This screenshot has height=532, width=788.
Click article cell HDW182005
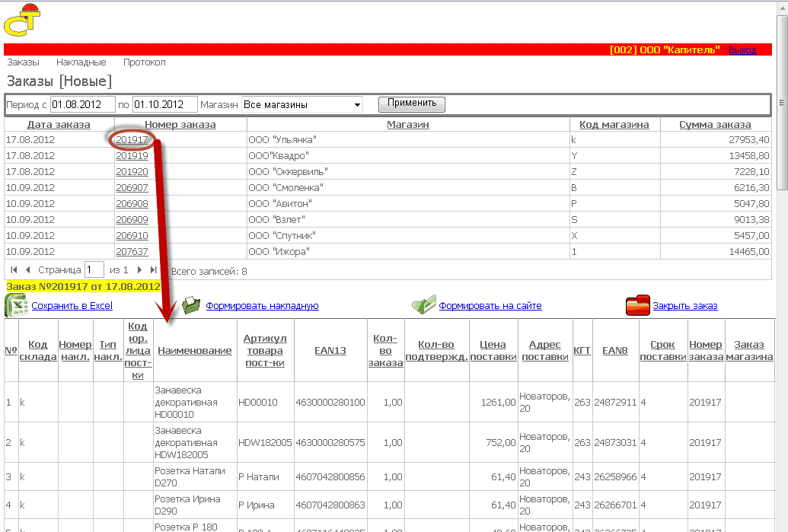tap(265, 443)
